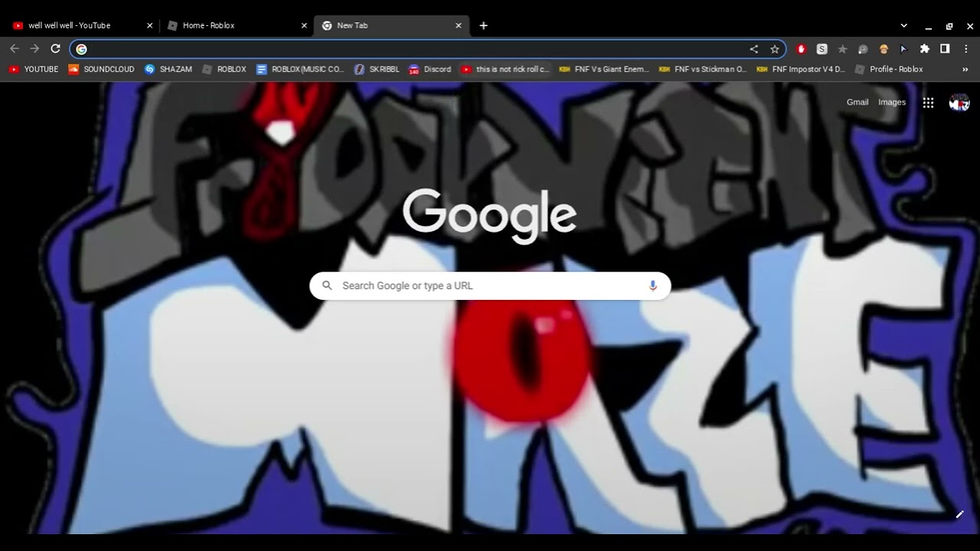Close the New Tab tab
The width and height of the screenshot is (980, 551).
pyautogui.click(x=459, y=25)
